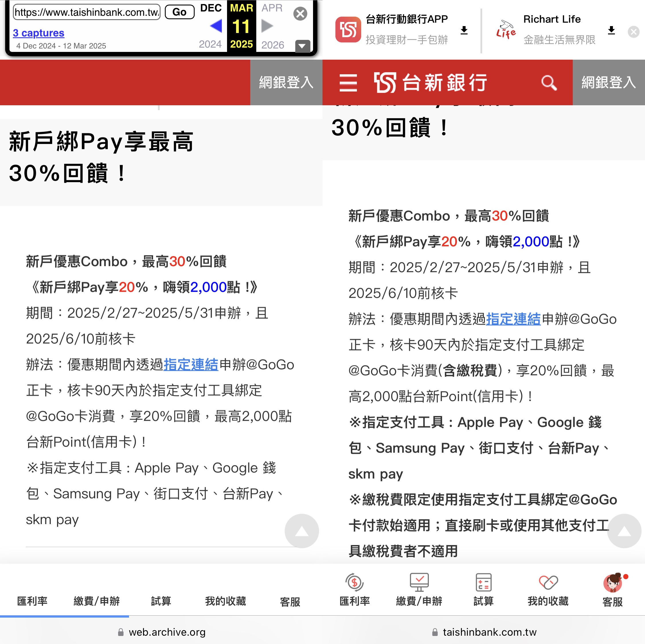645x644 pixels.
Task: Click the taishinbank.com.tw address bar
Action: click(x=484, y=632)
